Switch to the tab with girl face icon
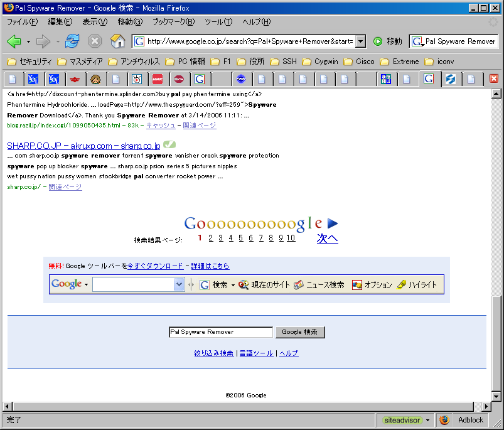 95,79
